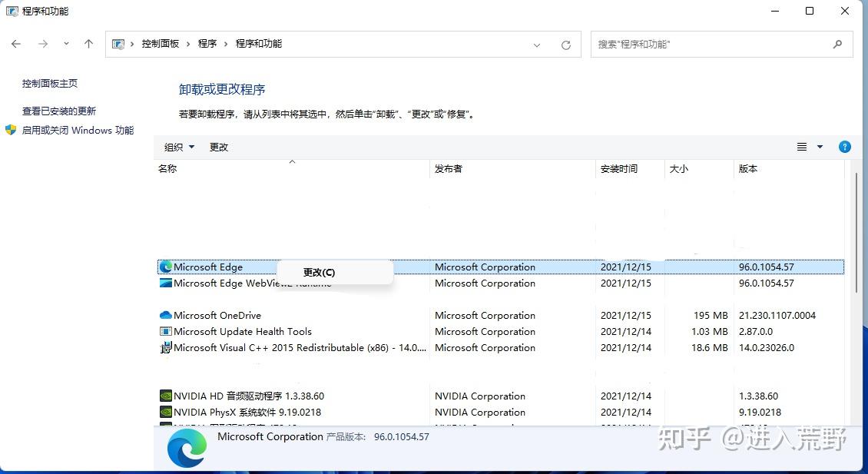Sort by the 安装时间 column header
This screenshot has width=868, height=474.
coord(630,169)
